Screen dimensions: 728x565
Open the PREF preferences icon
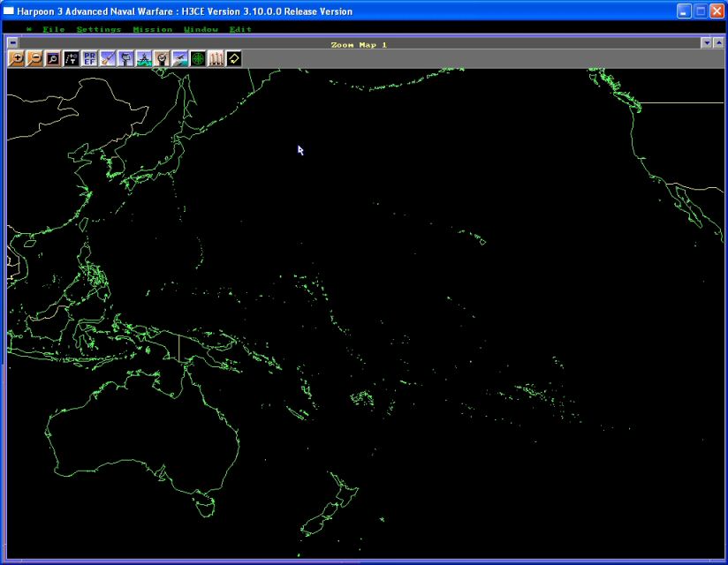coord(89,59)
